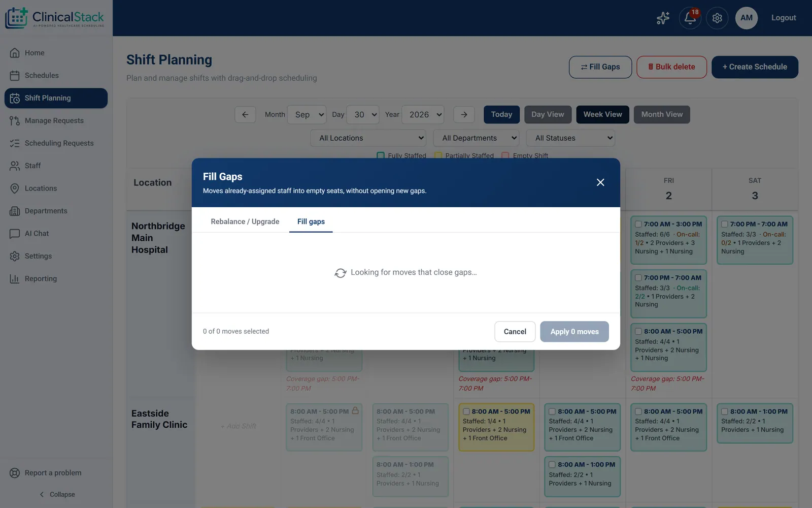
Task: Click Cancel in Fill Gaps dialog
Action: (x=515, y=332)
